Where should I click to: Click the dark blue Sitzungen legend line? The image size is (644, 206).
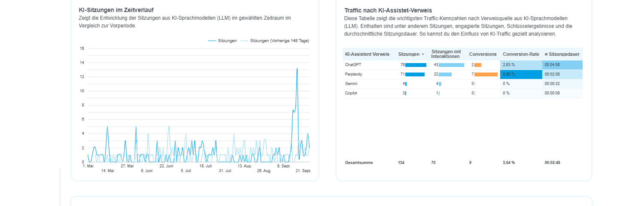click(212, 41)
